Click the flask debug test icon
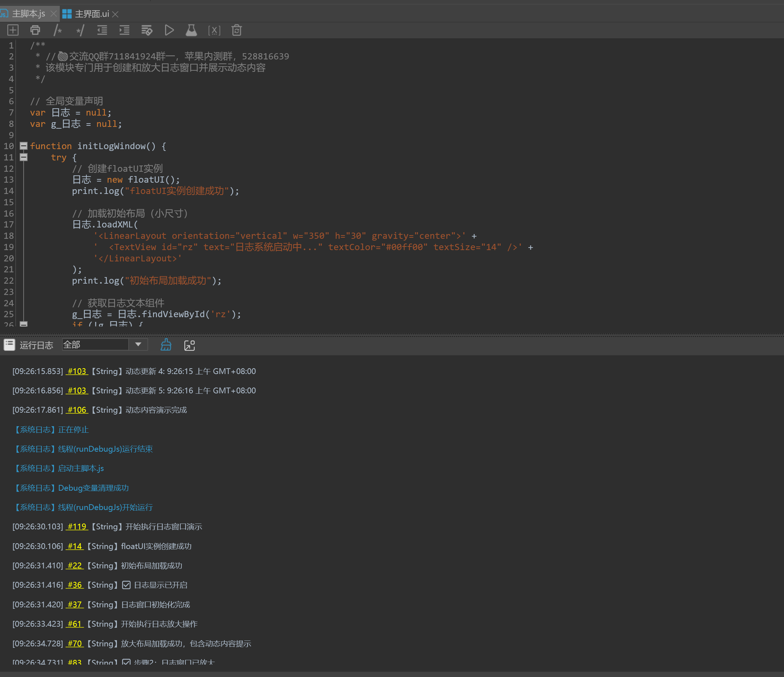The width and height of the screenshot is (784, 677). pyautogui.click(x=192, y=30)
